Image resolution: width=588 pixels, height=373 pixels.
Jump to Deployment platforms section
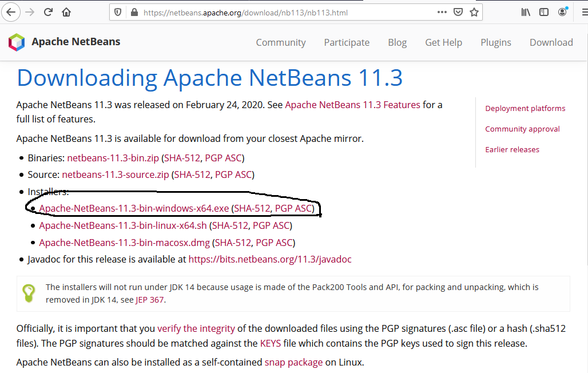(525, 109)
